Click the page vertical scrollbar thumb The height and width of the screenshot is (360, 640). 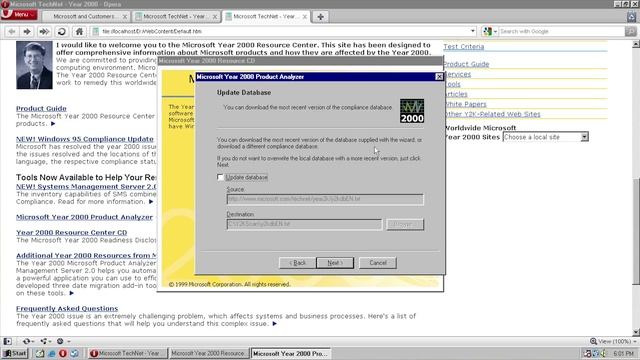click(636, 231)
